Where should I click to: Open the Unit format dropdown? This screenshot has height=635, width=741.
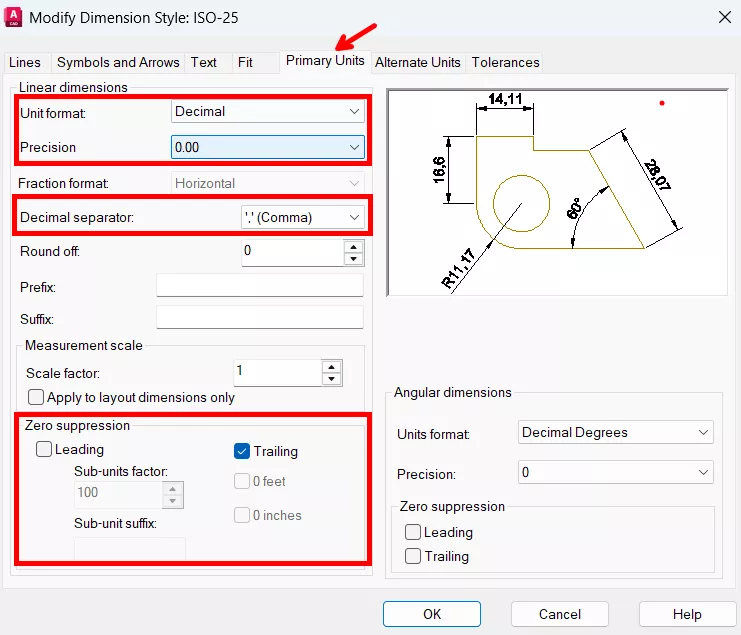click(267, 112)
